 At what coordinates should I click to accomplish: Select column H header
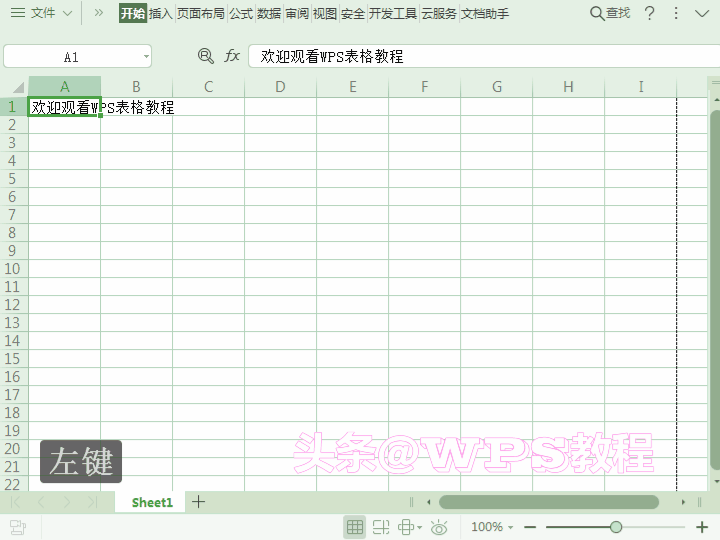click(568, 86)
